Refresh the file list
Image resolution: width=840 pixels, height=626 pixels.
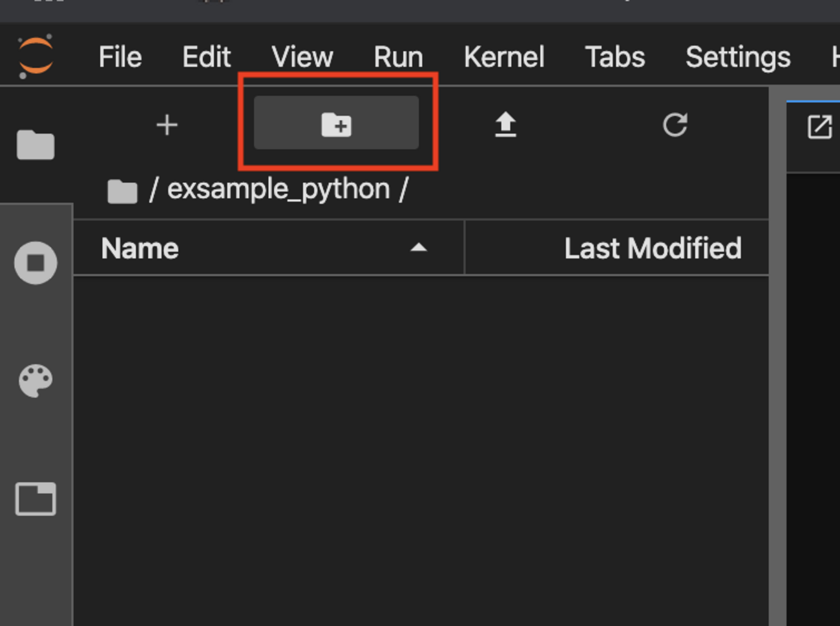675,125
